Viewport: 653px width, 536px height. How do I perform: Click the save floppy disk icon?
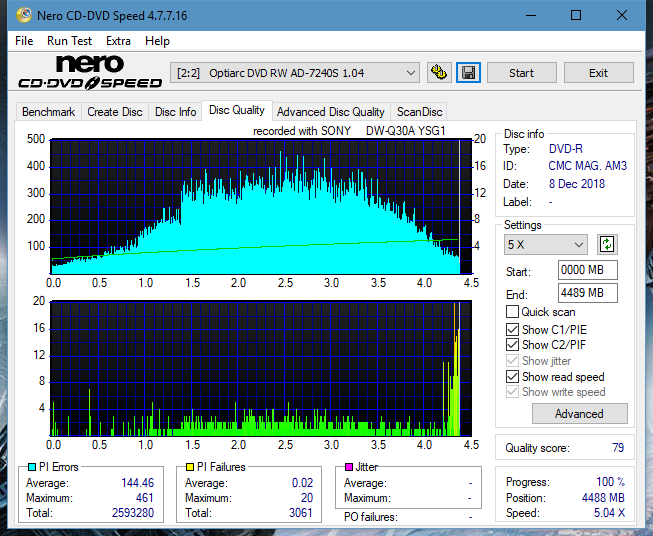[x=469, y=73]
